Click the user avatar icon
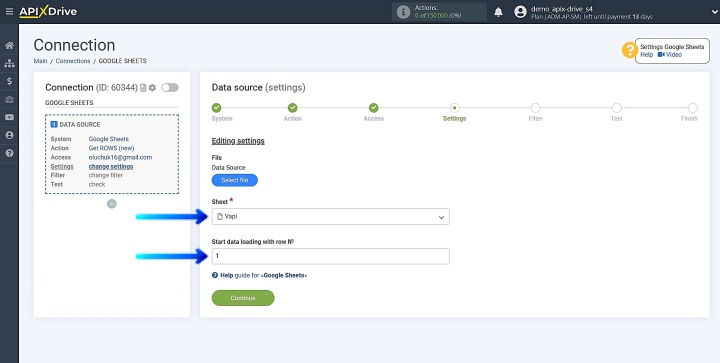The image size is (720, 363). pos(520,12)
